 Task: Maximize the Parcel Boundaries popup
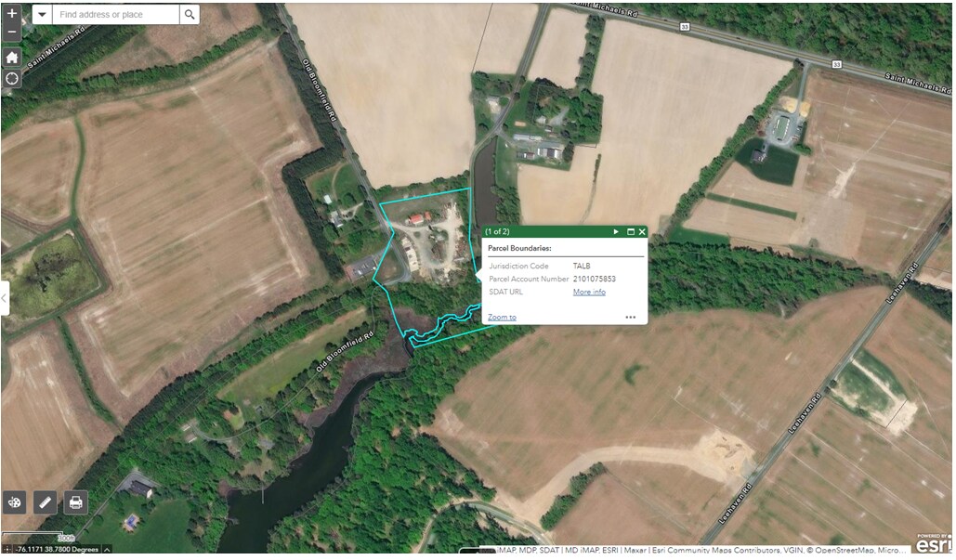tap(631, 231)
